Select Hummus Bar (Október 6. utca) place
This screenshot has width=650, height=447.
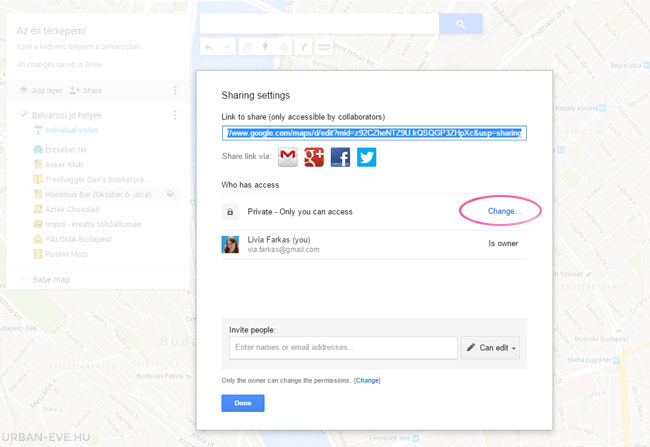(x=98, y=194)
